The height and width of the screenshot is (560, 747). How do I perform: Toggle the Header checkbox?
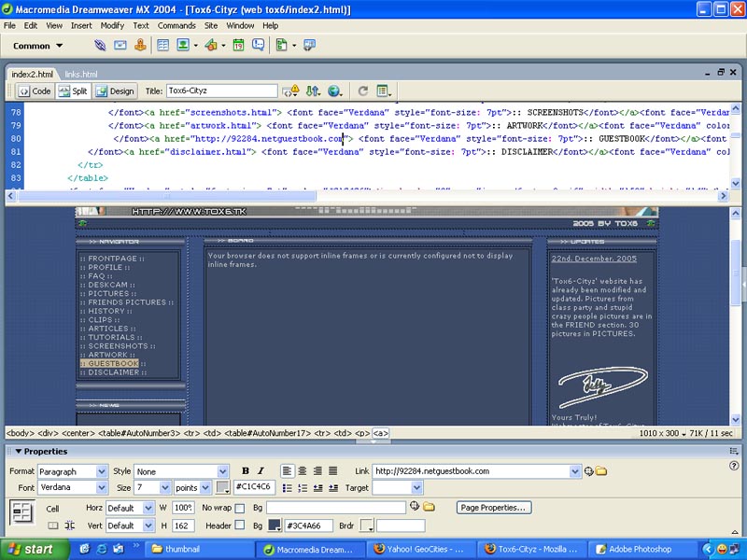pyautogui.click(x=240, y=525)
